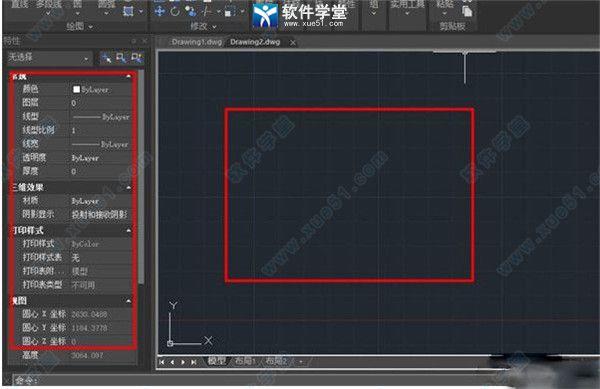Image resolution: width=600 pixels, height=389 pixels.
Task: Go to first layout tab arrow
Action: [162, 361]
